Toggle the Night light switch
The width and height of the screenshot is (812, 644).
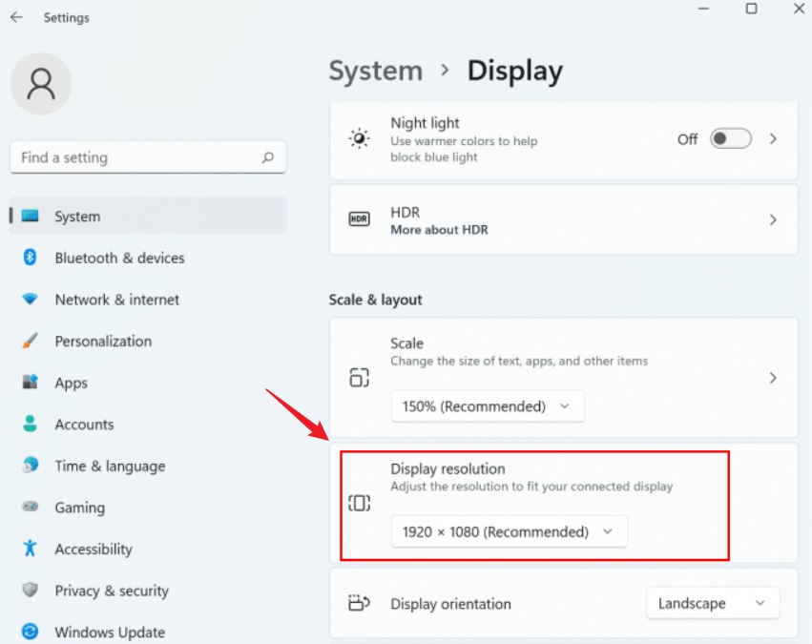pyautogui.click(x=730, y=138)
